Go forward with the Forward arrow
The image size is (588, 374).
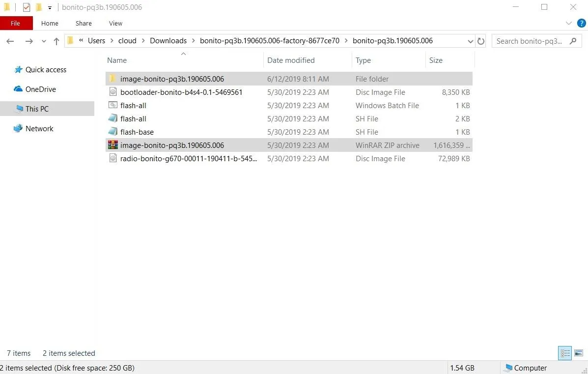pyautogui.click(x=29, y=41)
